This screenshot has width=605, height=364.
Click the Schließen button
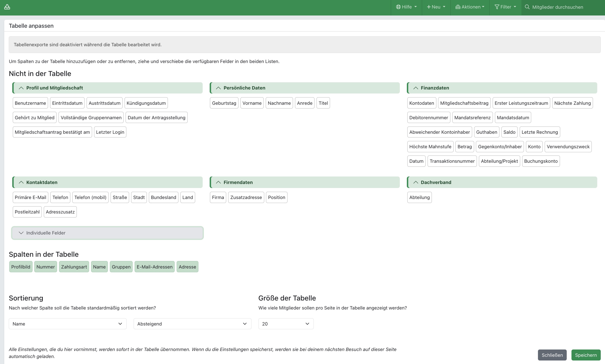click(x=552, y=355)
